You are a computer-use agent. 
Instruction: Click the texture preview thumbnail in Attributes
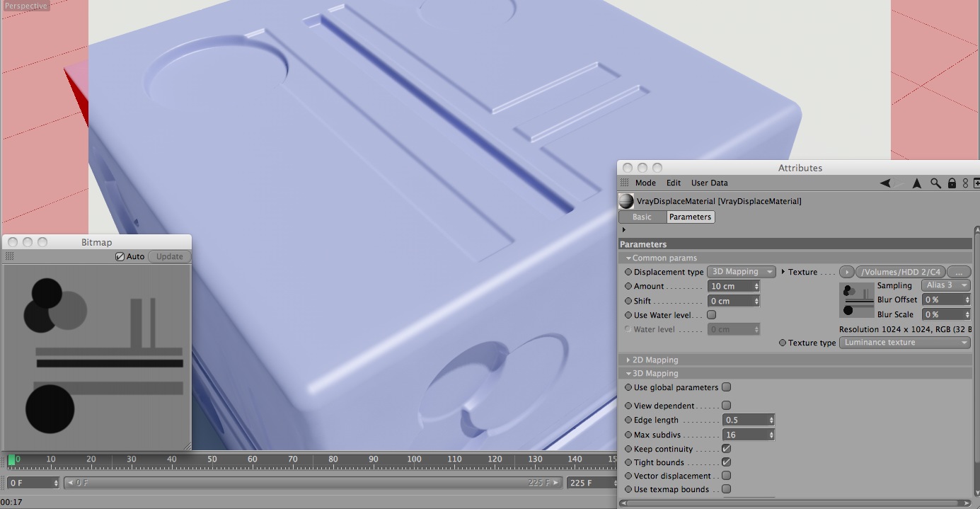coord(856,300)
